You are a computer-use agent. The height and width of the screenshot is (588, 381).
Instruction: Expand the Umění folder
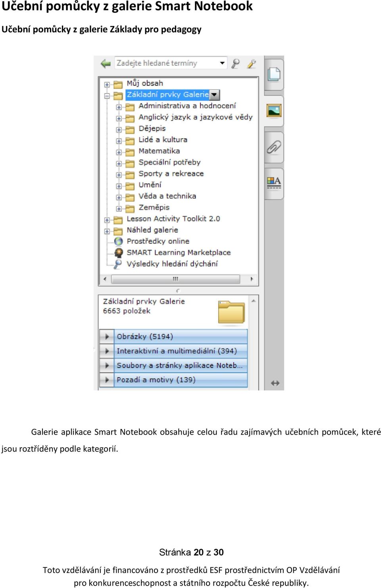[x=119, y=186]
